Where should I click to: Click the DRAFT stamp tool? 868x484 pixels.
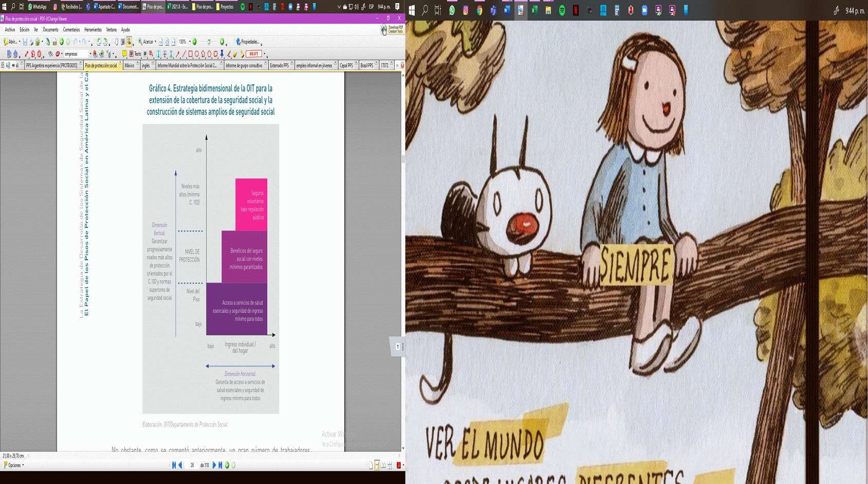click(x=254, y=53)
